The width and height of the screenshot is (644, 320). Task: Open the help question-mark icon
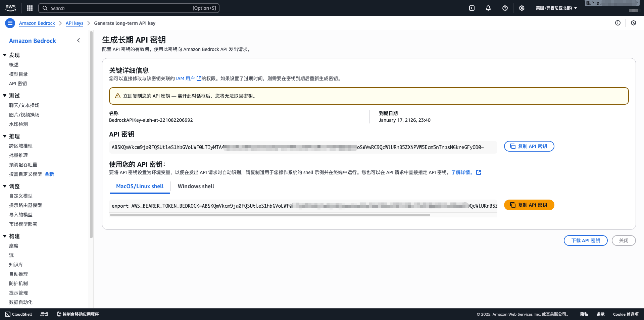click(505, 8)
